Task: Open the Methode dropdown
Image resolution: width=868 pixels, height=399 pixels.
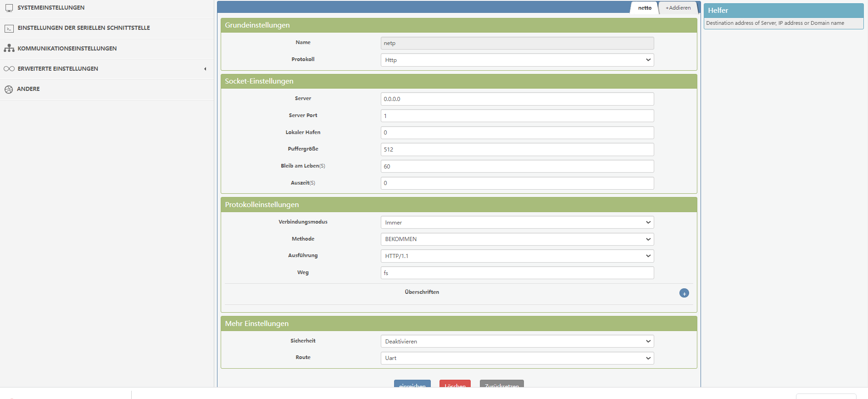Action: (517, 239)
